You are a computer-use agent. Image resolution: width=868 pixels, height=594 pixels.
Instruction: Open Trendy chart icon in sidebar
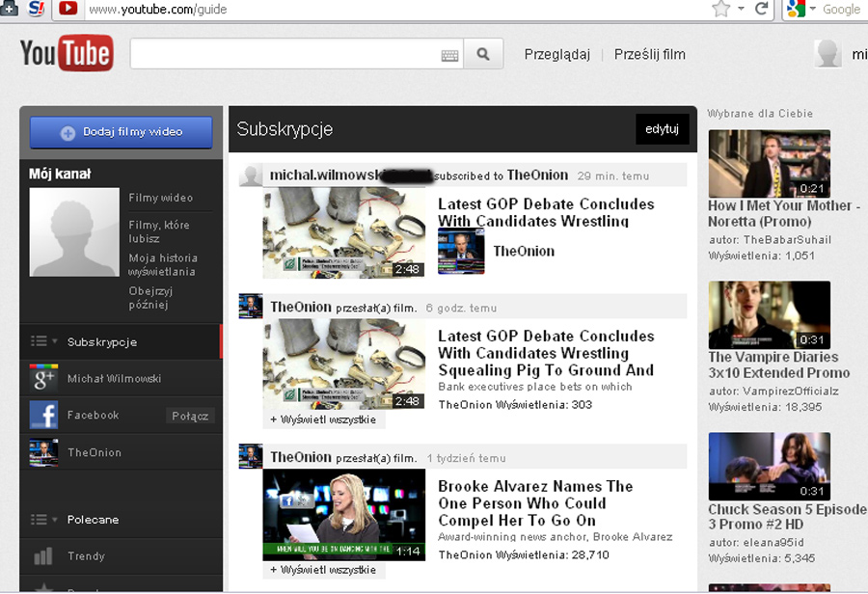[x=43, y=556]
